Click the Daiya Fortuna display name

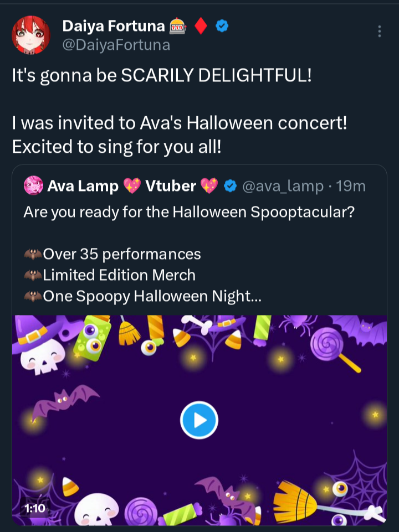click(x=113, y=25)
